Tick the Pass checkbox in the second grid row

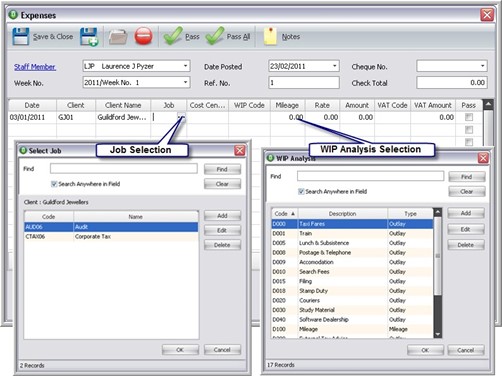tap(469, 130)
